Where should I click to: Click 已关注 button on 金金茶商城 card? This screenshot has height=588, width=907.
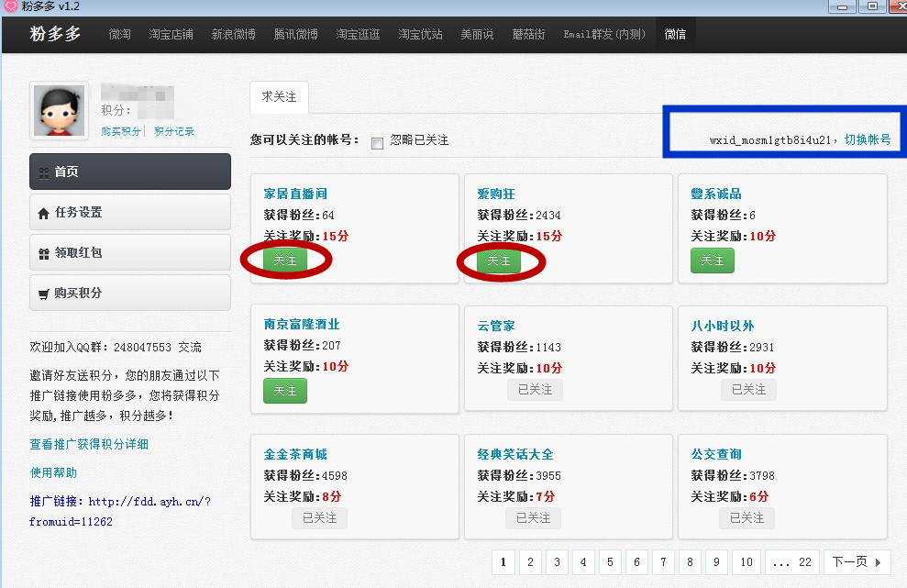pos(319,518)
